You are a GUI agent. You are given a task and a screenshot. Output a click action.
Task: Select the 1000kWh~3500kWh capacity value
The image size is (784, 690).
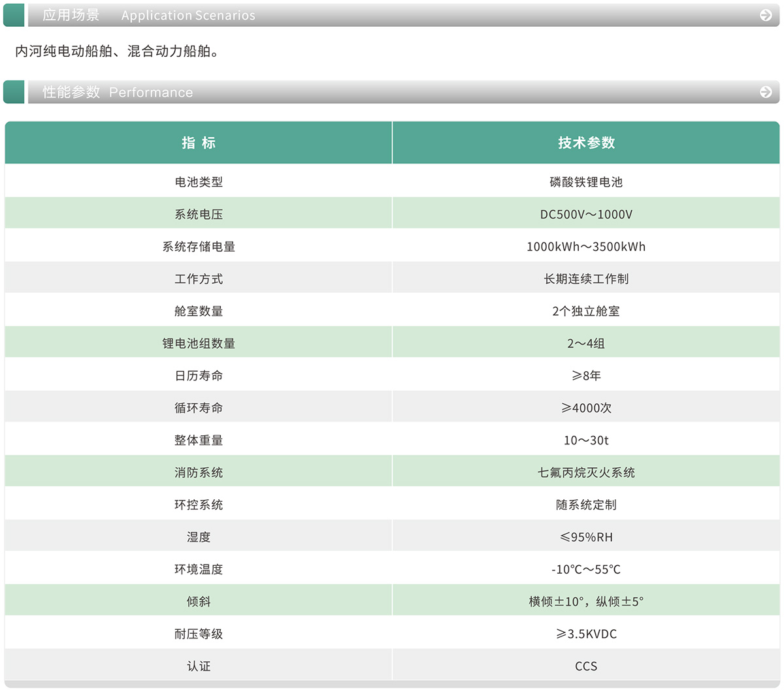(x=586, y=246)
